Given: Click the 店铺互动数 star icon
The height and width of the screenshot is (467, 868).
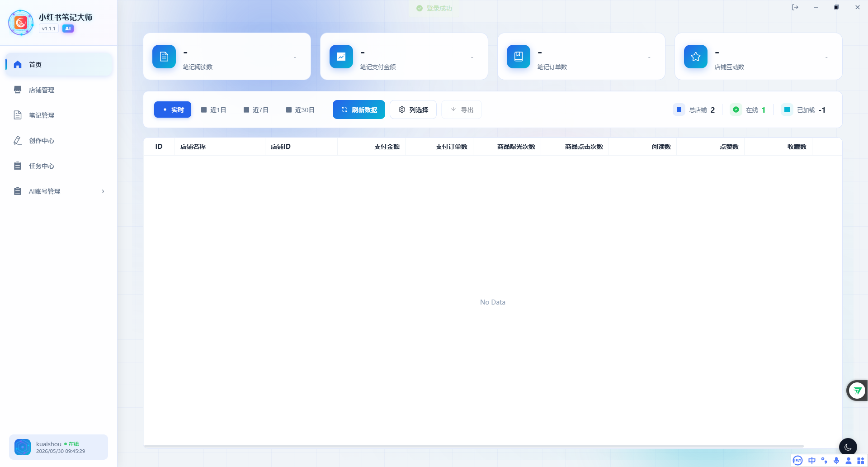Looking at the screenshot, I should pyautogui.click(x=696, y=57).
